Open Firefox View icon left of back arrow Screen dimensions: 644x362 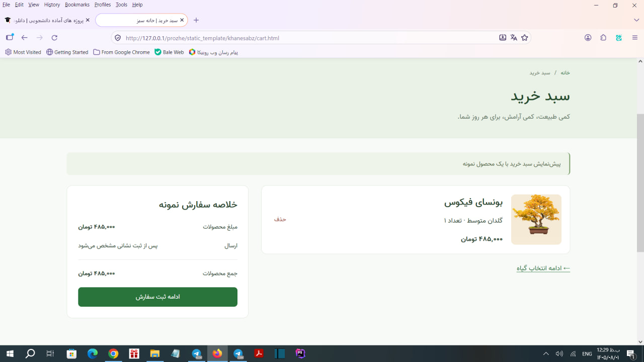tap(10, 38)
